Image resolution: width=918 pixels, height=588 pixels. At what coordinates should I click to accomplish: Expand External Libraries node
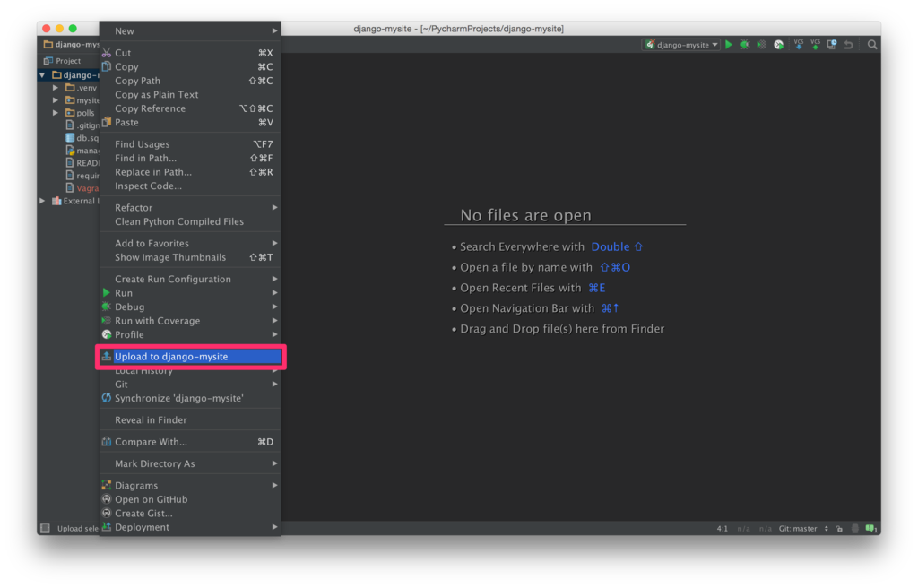coord(42,201)
